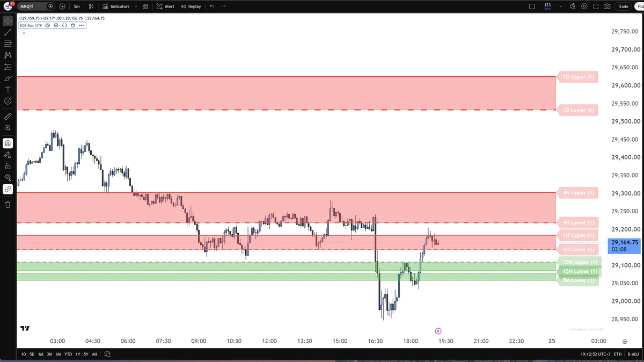Open the ETH session menu
The image size is (644, 362).
tap(618, 354)
